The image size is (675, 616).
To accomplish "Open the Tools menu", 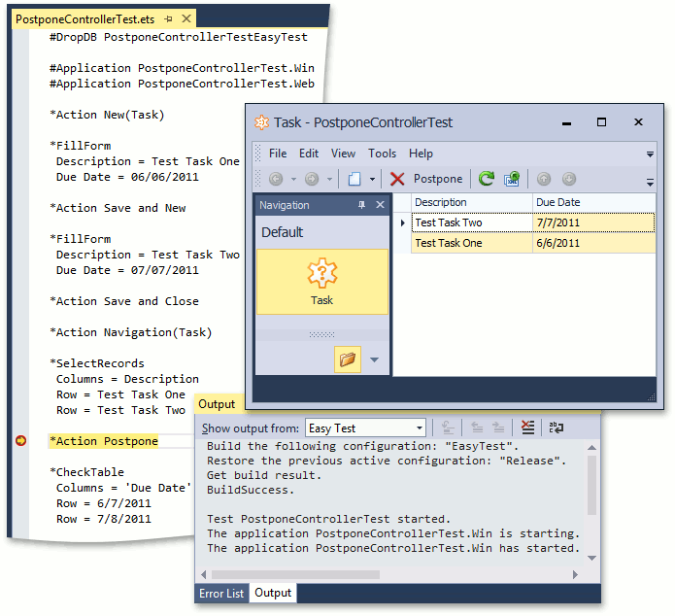I will 382,154.
